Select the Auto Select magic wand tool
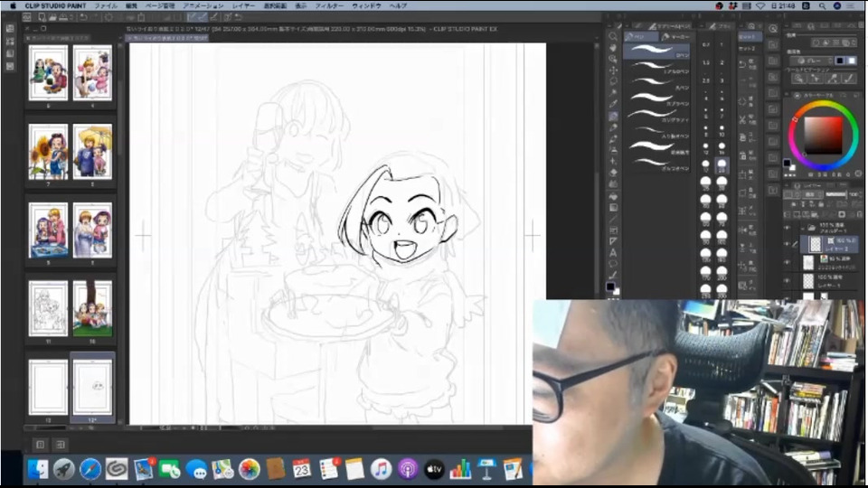This screenshot has width=868, height=488. tap(613, 92)
